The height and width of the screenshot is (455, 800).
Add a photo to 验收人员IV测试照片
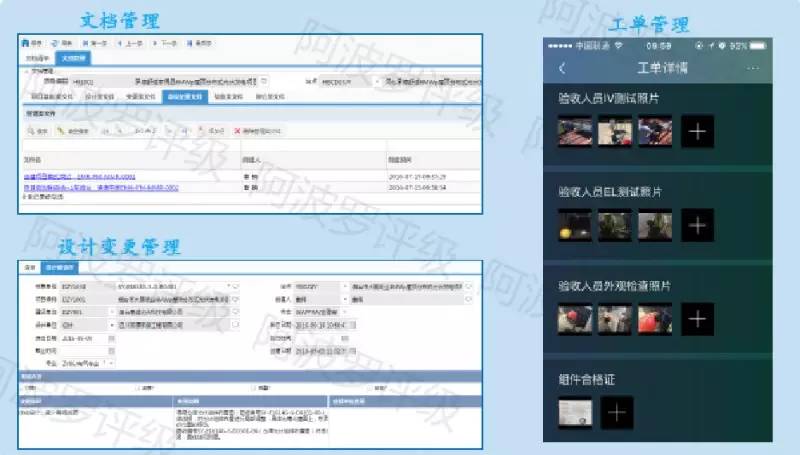tap(698, 132)
